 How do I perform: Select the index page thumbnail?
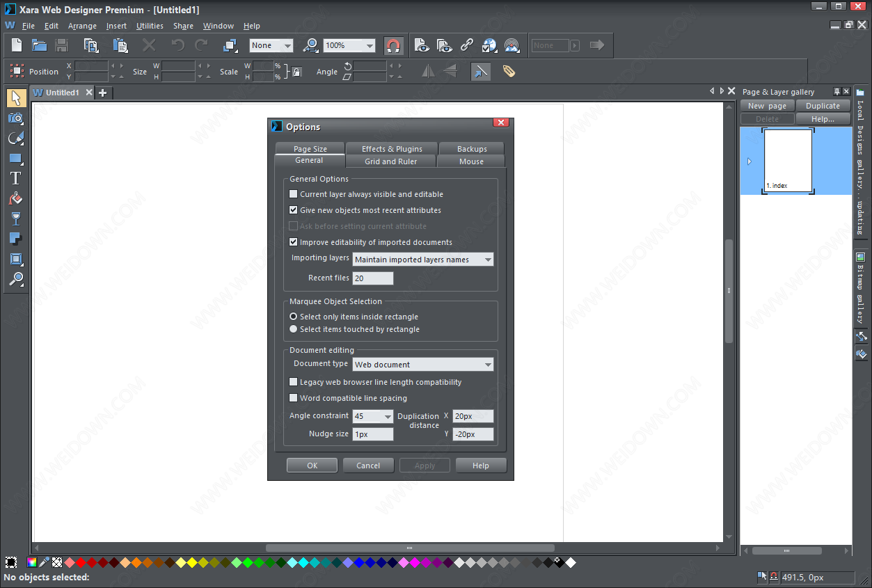click(788, 161)
